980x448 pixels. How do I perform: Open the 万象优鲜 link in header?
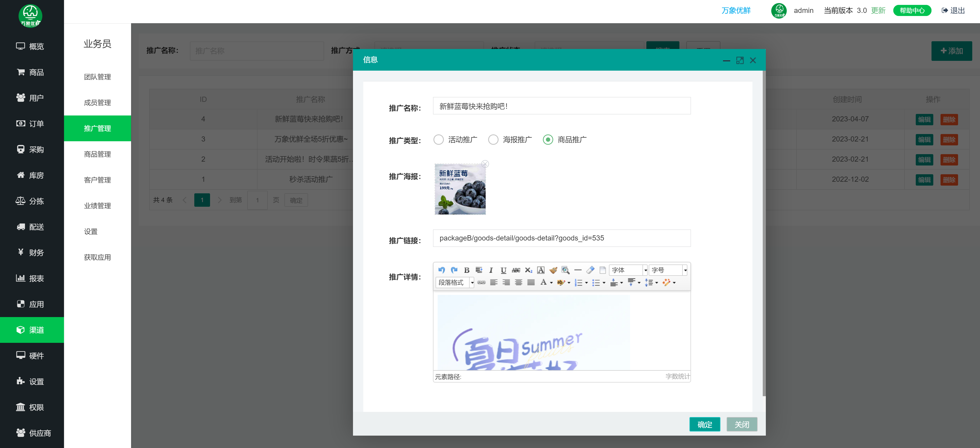pyautogui.click(x=736, y=11)
